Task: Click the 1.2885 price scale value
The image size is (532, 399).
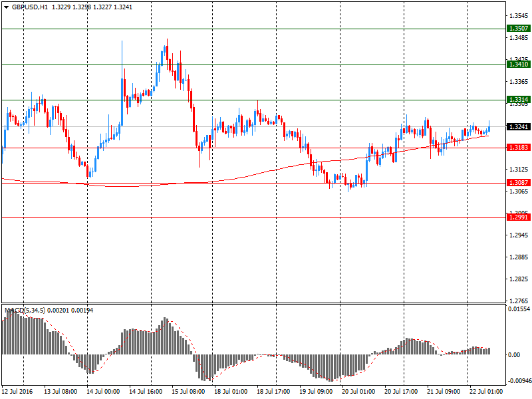Action: 519,257
